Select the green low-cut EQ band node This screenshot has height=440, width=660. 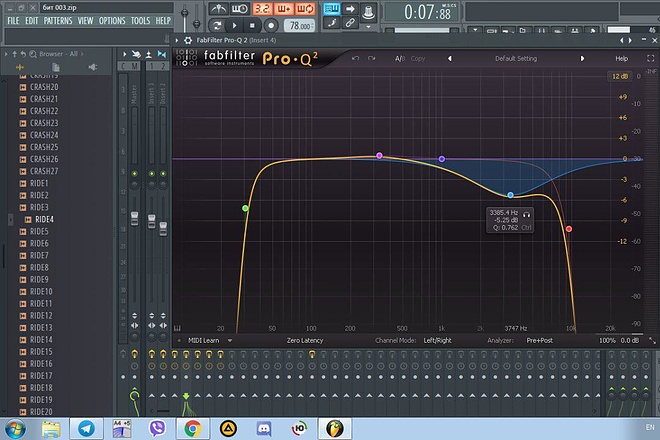pyautogui.click(x=245, y=208)
